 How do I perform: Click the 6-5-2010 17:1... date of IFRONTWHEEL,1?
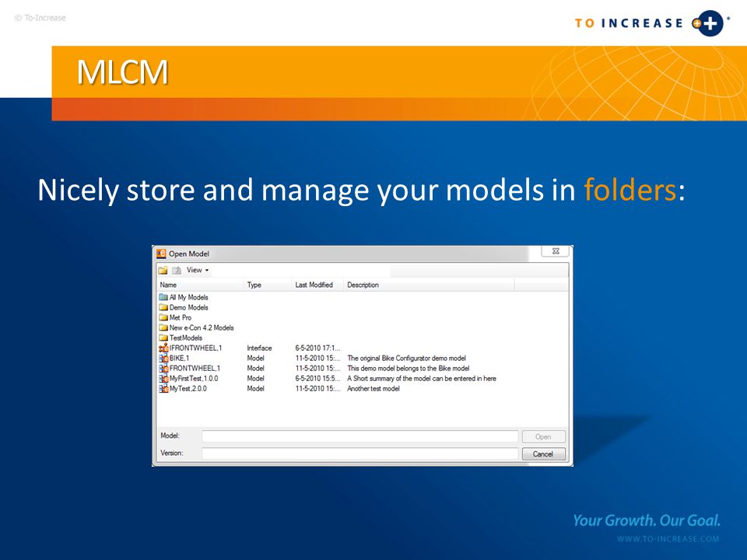pyautogui.click(x=317, y=348)
